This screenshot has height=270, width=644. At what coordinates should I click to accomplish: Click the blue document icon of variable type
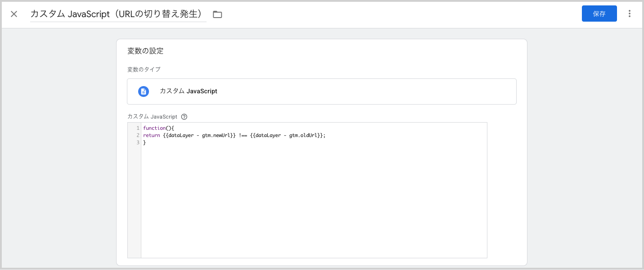[x=143, y=92]
